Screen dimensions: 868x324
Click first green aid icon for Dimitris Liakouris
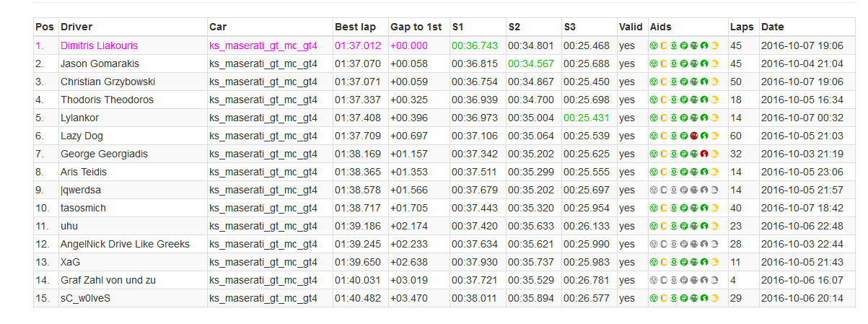click(x=653, y=45)
